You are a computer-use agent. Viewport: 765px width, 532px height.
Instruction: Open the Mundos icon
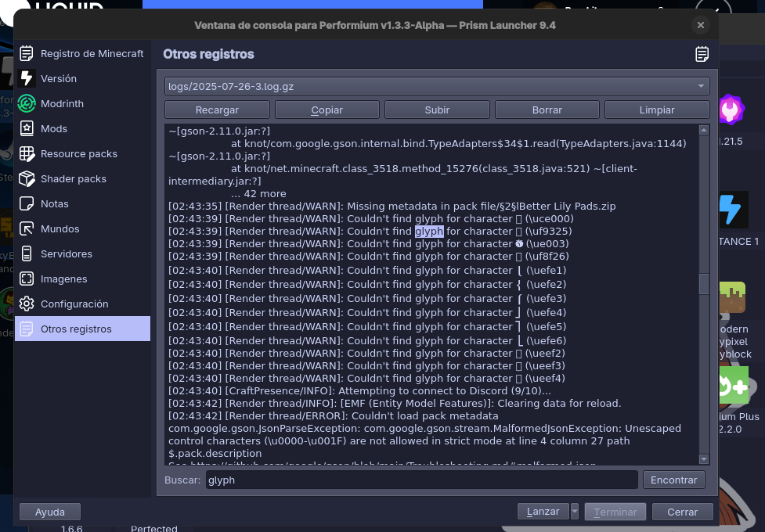pyautogui.click(x=27, y=228)
